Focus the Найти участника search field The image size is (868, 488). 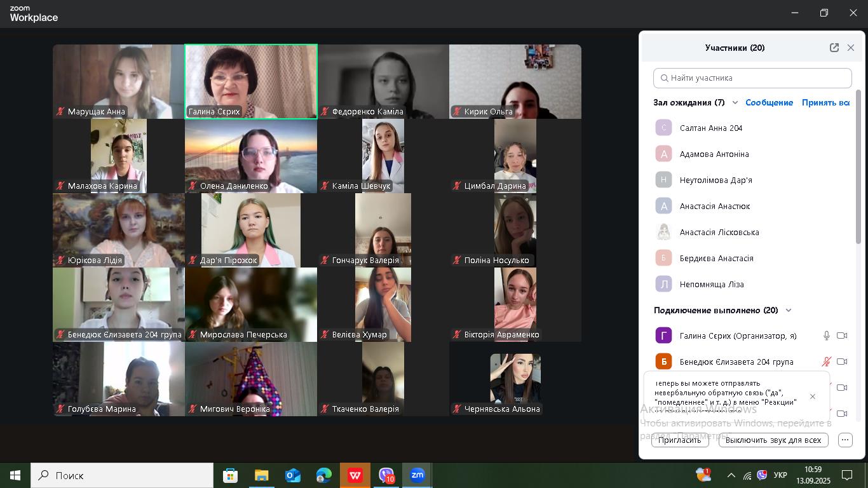coord(752,78)
